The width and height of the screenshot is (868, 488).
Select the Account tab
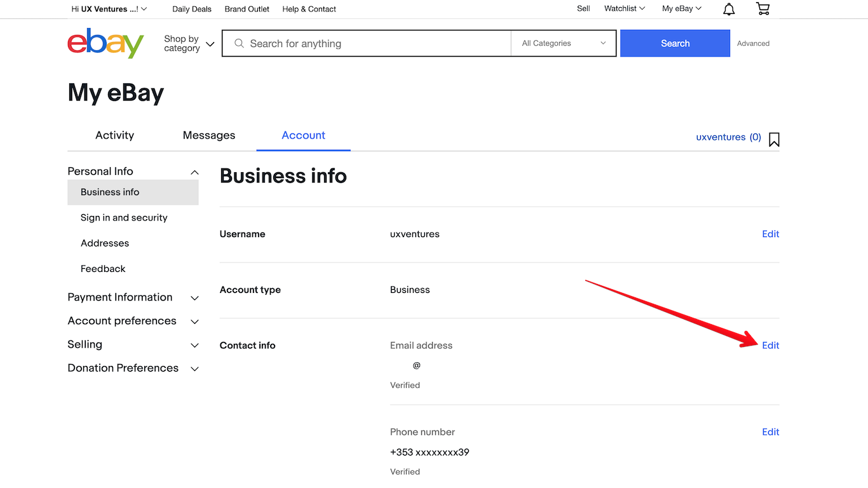click(303, 135)
